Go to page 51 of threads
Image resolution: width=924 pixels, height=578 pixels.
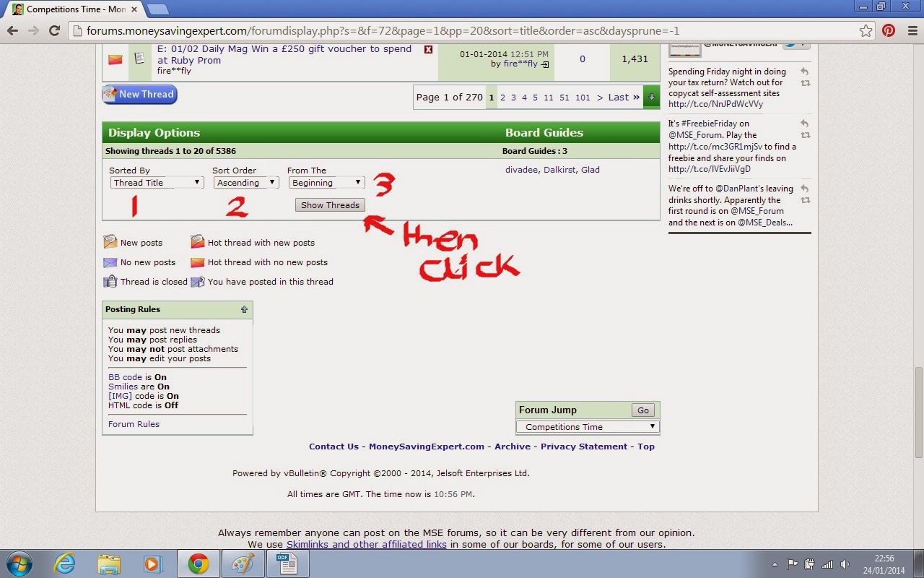click(x=564, y=98)
